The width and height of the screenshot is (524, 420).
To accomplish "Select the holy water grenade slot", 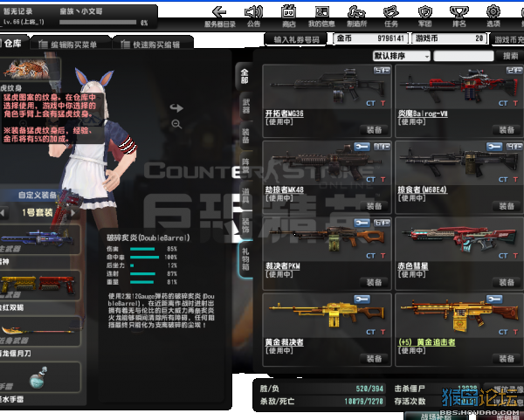I will click(39, 377).
